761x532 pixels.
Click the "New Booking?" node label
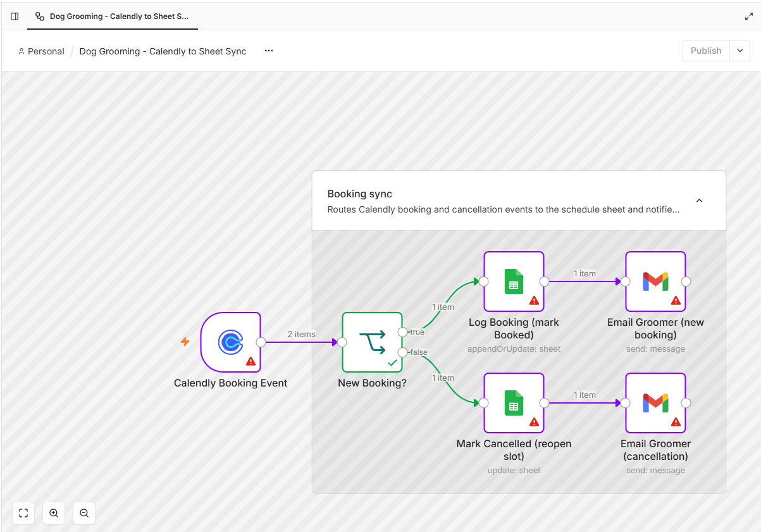pyautogui.click(x=372, y=383)
